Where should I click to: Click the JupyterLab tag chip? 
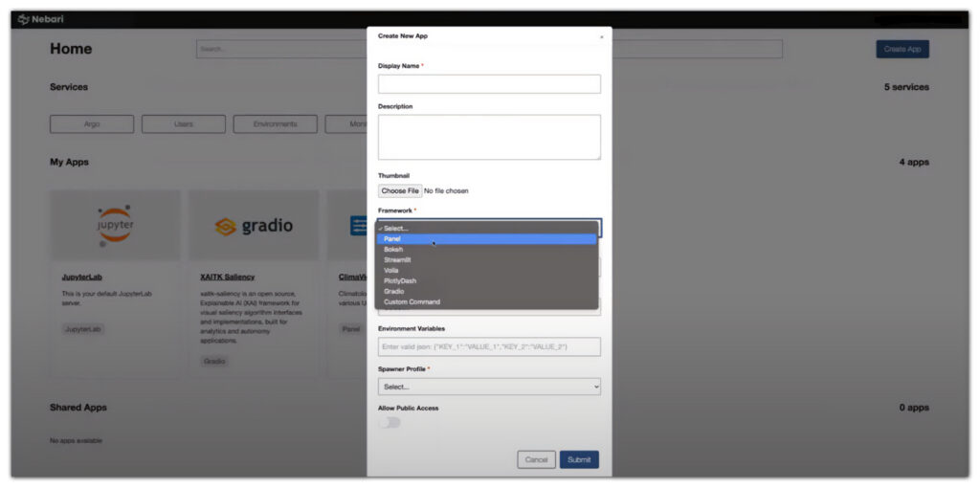pos(83,328)
